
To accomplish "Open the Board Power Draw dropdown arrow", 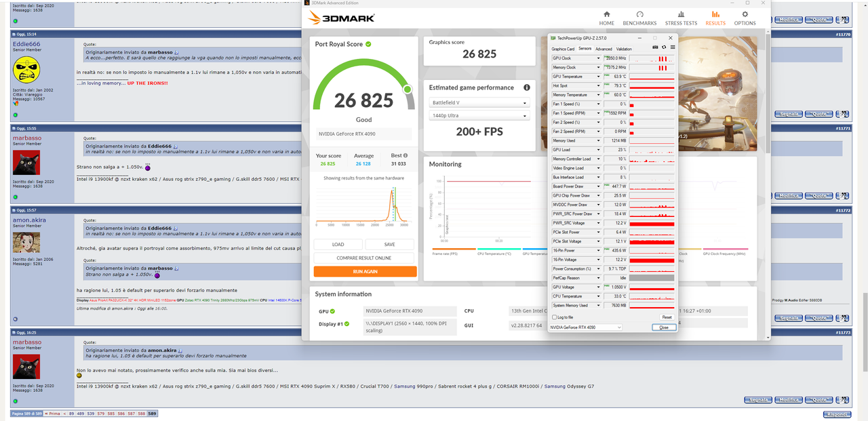I will tap(598, 186).
